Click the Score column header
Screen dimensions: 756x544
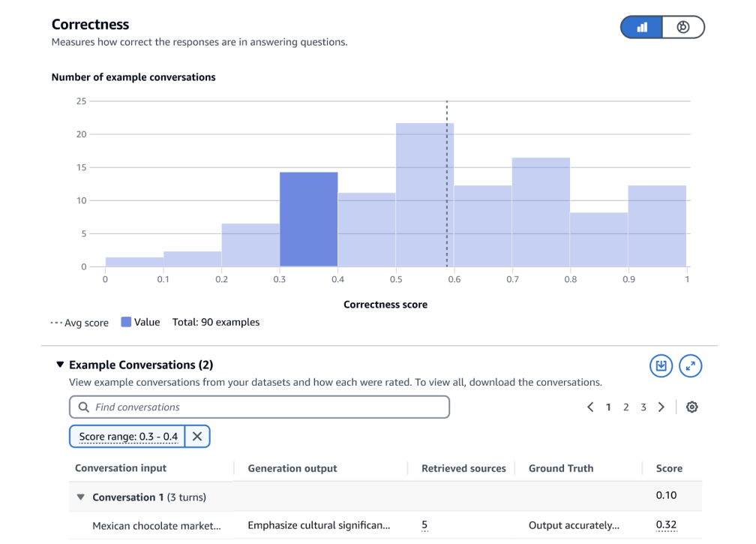coord(669,468)
